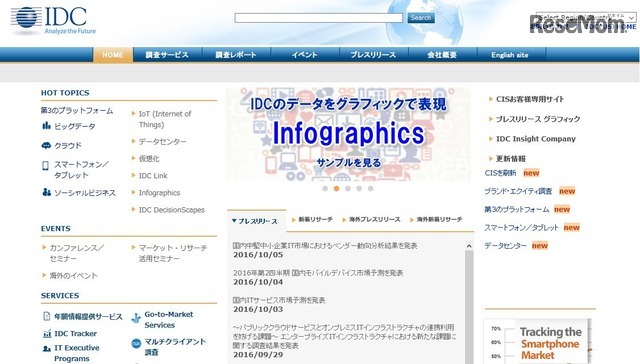Open the CISを刷新 new item
640x364 pixels.
point(500,173)
